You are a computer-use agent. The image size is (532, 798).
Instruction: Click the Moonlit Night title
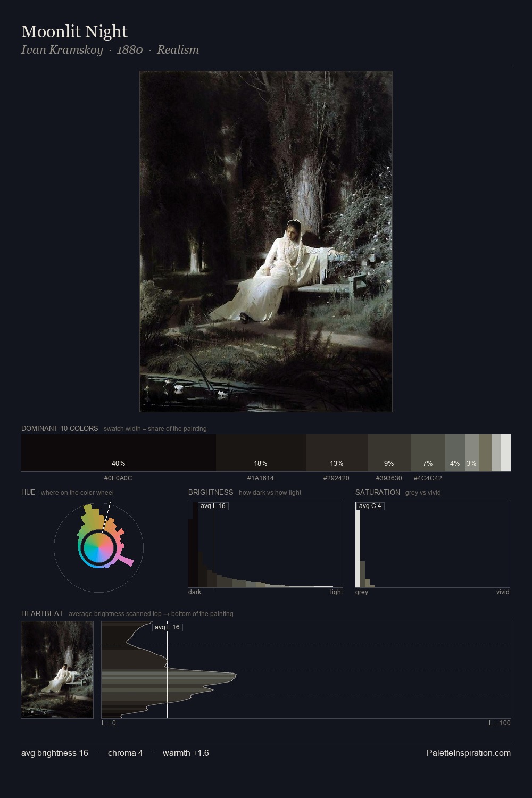click(74, 31)
